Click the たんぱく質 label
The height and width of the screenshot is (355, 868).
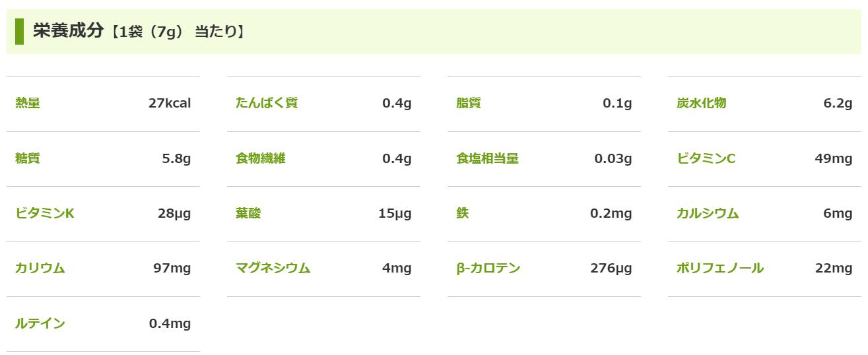click(x=267, y=103)
